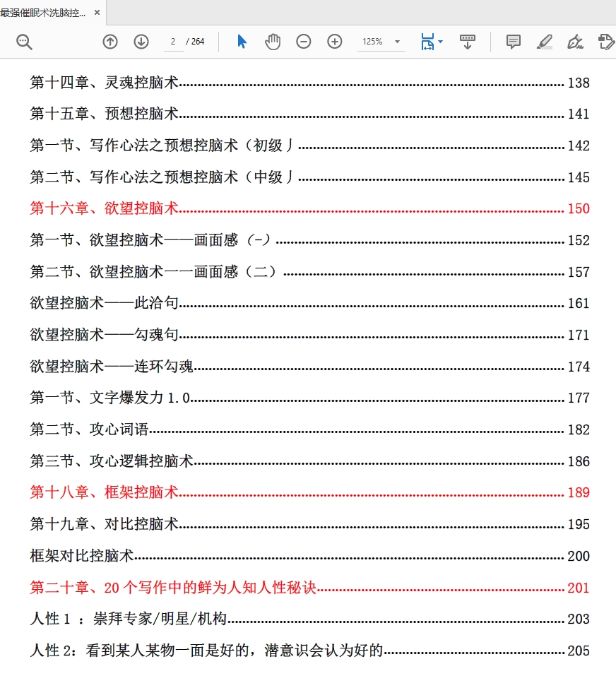Open the scrolling mode read tool

(467, 42)
